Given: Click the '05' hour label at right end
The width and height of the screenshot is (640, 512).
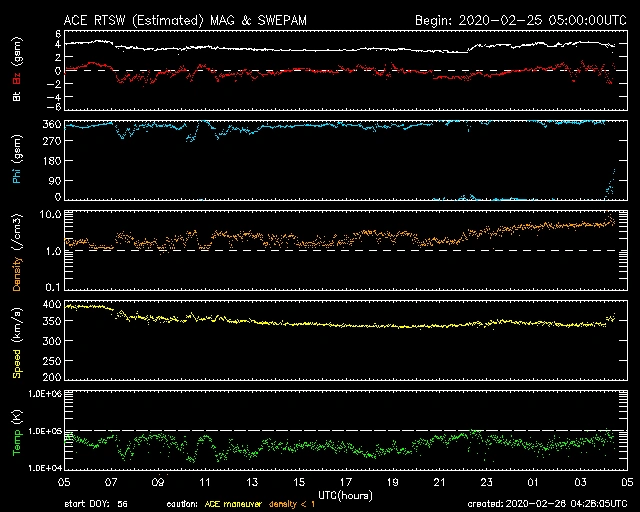Looking at the screenshot, I should click(x=627, y=482).
